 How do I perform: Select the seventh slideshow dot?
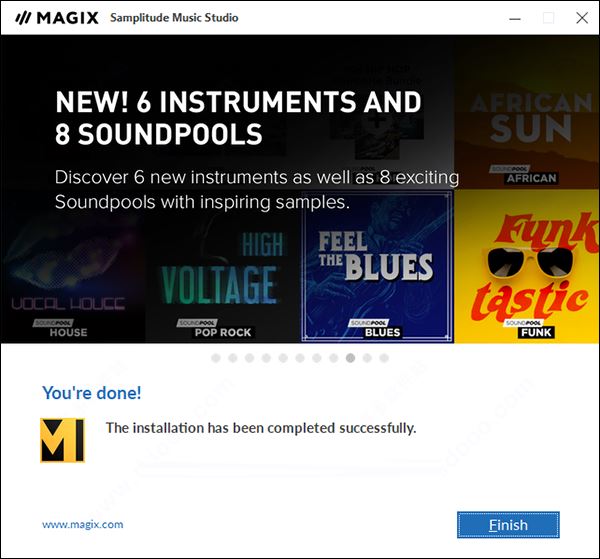click(317, 358)
